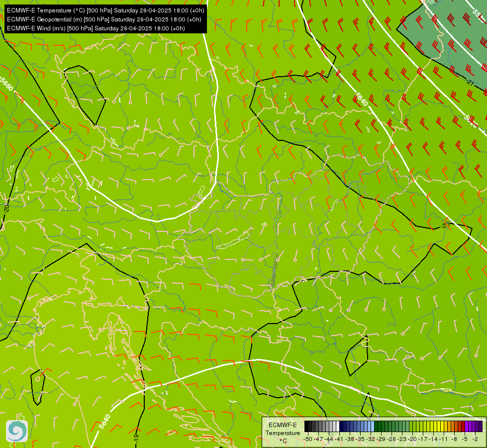The width and height of the screenshot is (487, 448).
Task: Click the -47 value on the legend scale
Action: coord(318,439)
